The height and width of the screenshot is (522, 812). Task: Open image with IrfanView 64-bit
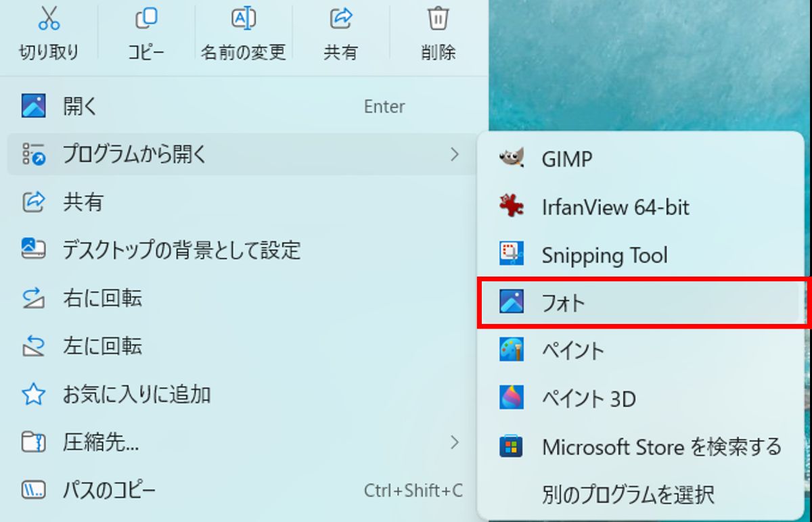coord(614,207)
